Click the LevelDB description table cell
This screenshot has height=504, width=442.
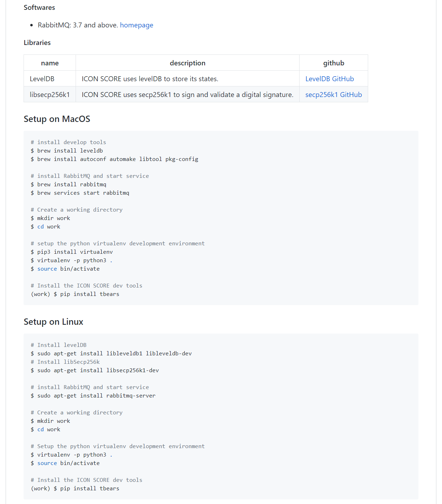187,79
